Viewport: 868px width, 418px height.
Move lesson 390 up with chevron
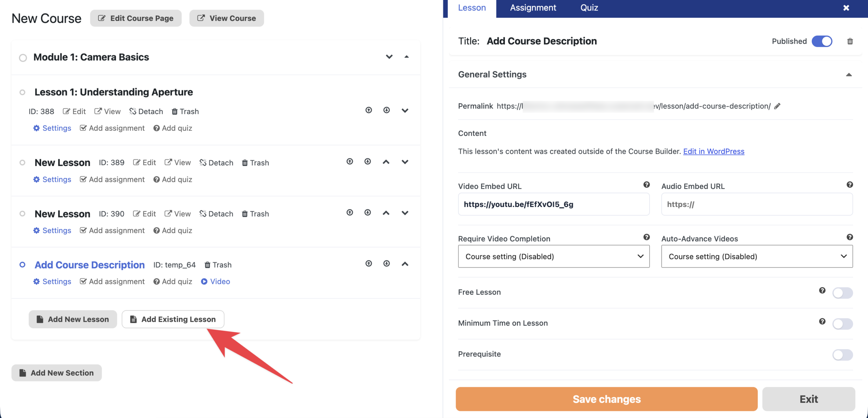pyautogui.click(x=386, y=213)
